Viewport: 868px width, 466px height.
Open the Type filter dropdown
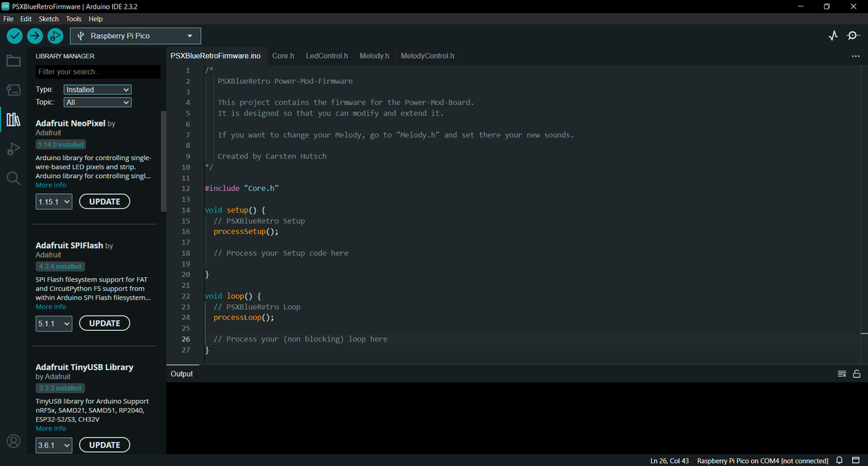pyautogui.click(x=98, y=90)
